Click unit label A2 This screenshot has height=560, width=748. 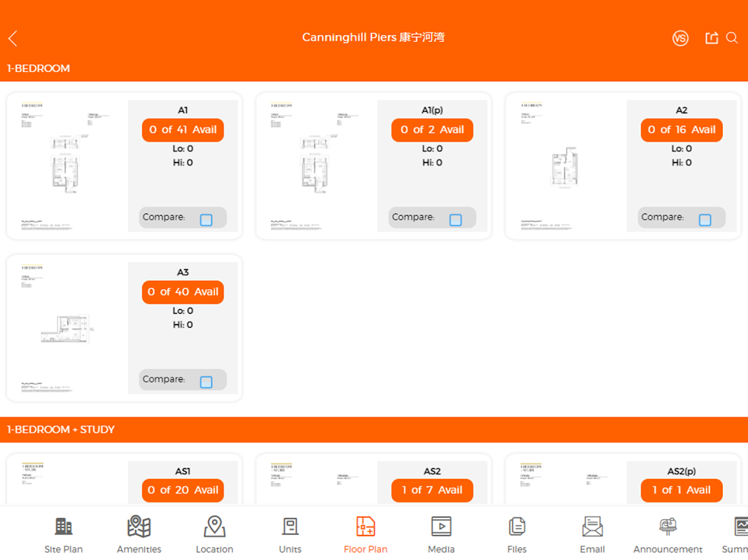(x=681, y=110)
